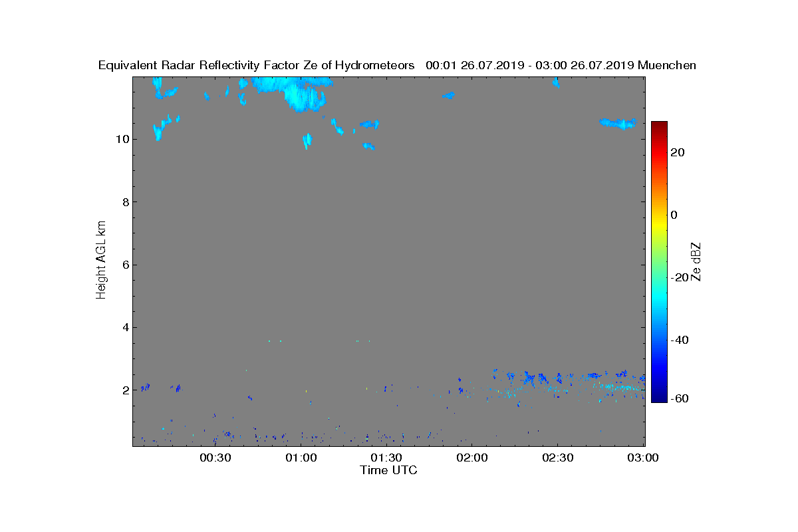798x532 pixels.
Task: Click the '01:30' time tick label
Action: tap(386, 458)
